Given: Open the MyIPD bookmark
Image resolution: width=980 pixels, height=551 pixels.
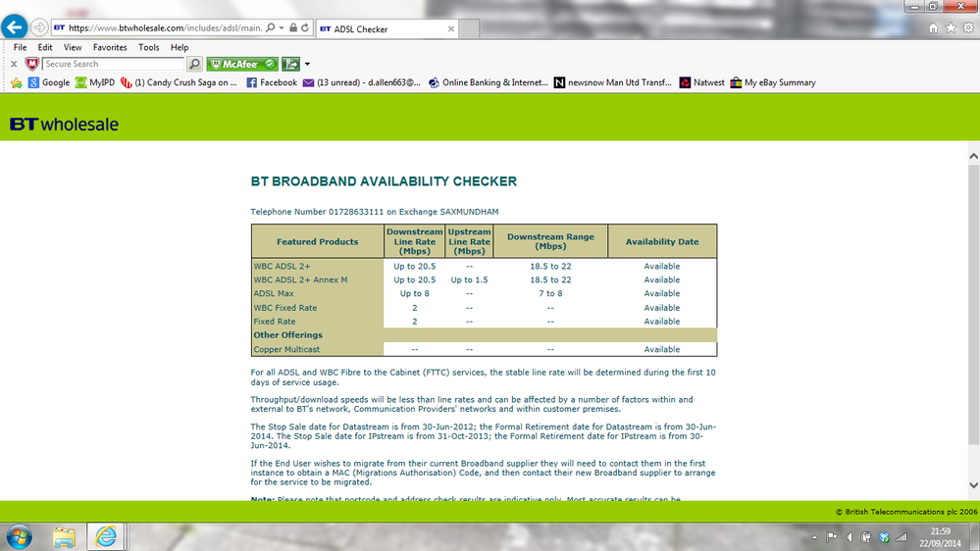Looking at the screenshot, I should coord(95,82).
